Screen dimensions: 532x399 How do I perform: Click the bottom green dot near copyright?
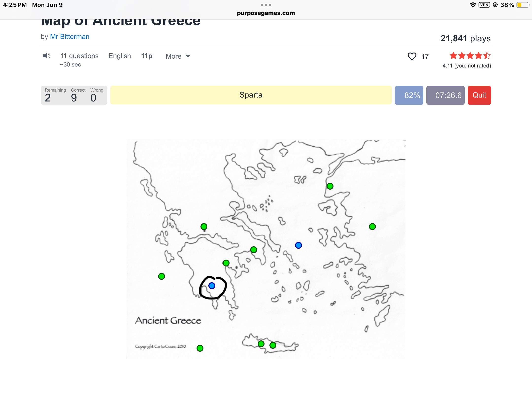click(x=200, y=348)
